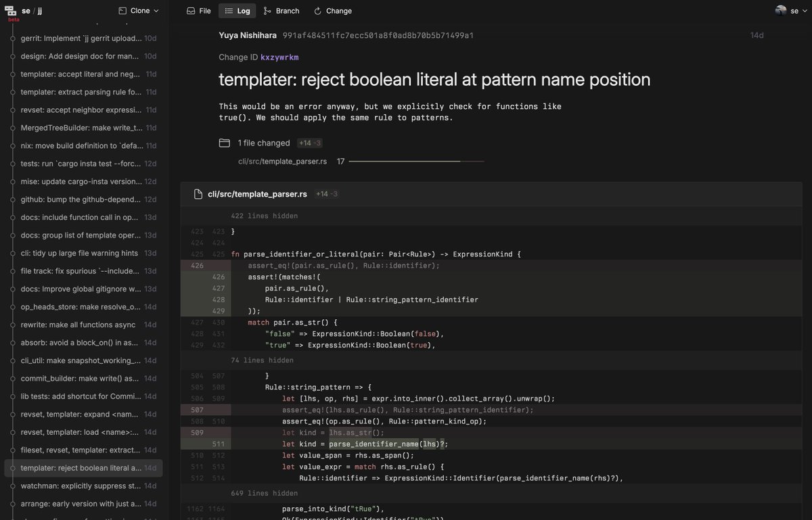The image size is (812, 520).
Task: Click the '14d' timestamp beside commit hash
Action: (x=757, y=35)
